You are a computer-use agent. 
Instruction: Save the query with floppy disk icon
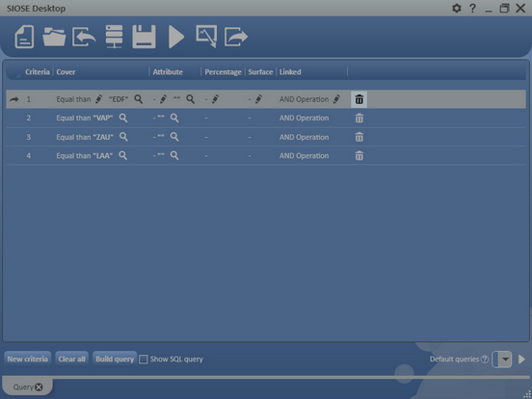point(144,37)
